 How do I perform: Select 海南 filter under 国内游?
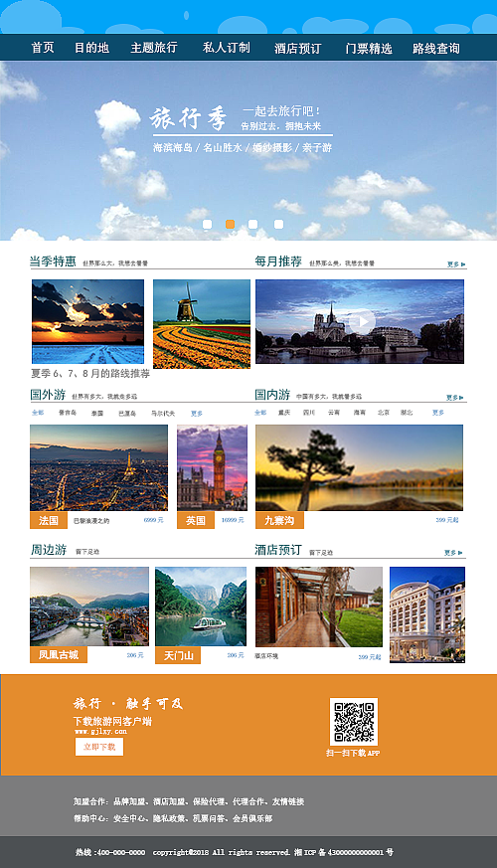pos(359,413)
